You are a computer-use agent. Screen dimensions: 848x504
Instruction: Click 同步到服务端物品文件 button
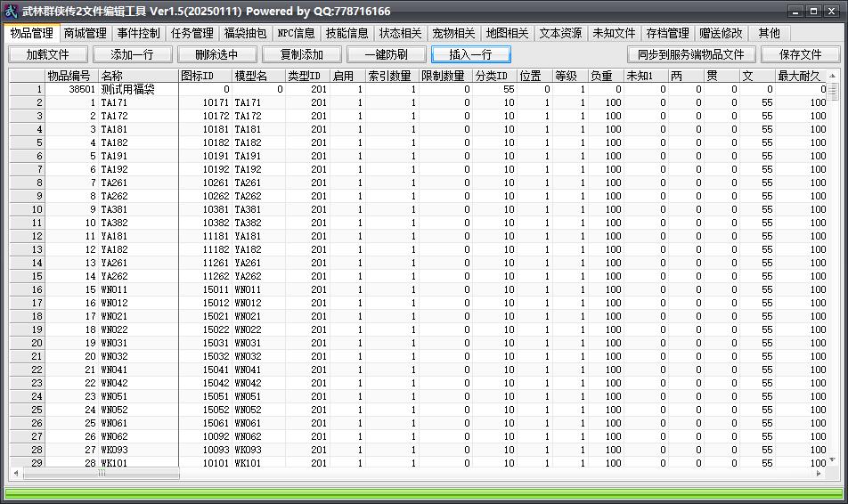tap(690, 54)
